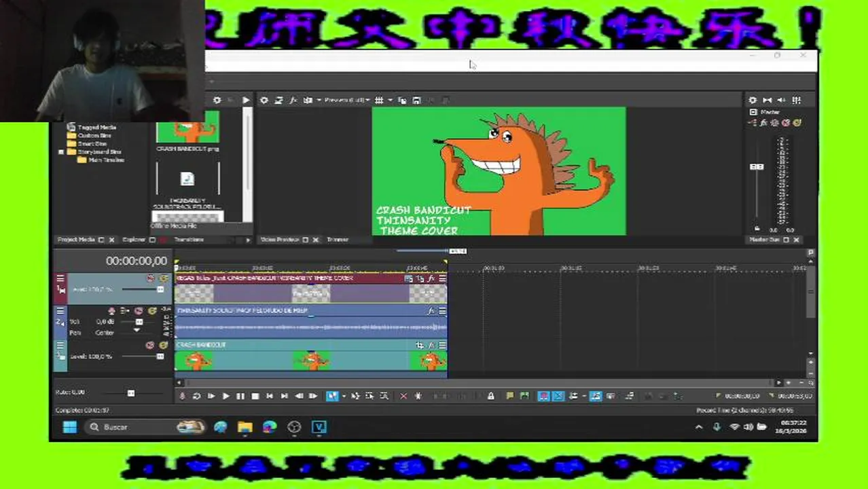Toggle Loop Playback in the transport bar
The height and width of the screenshot is (489, 868).
point(196,396)
